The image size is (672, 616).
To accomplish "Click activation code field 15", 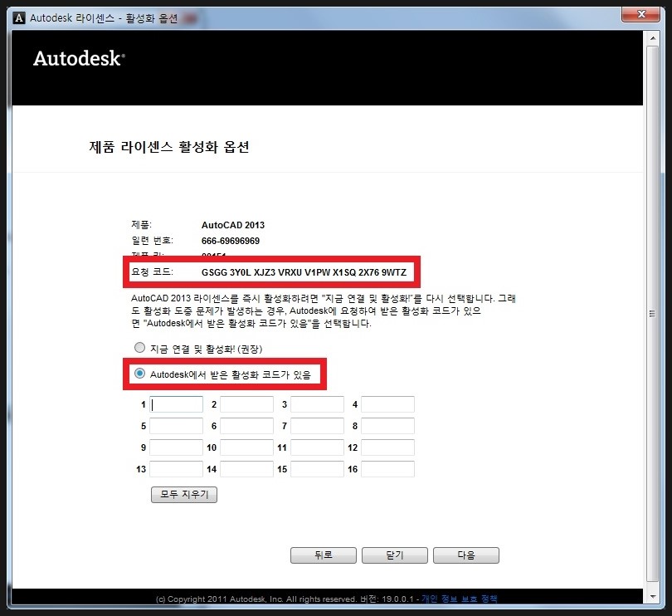I will click(x=317, y=469).
